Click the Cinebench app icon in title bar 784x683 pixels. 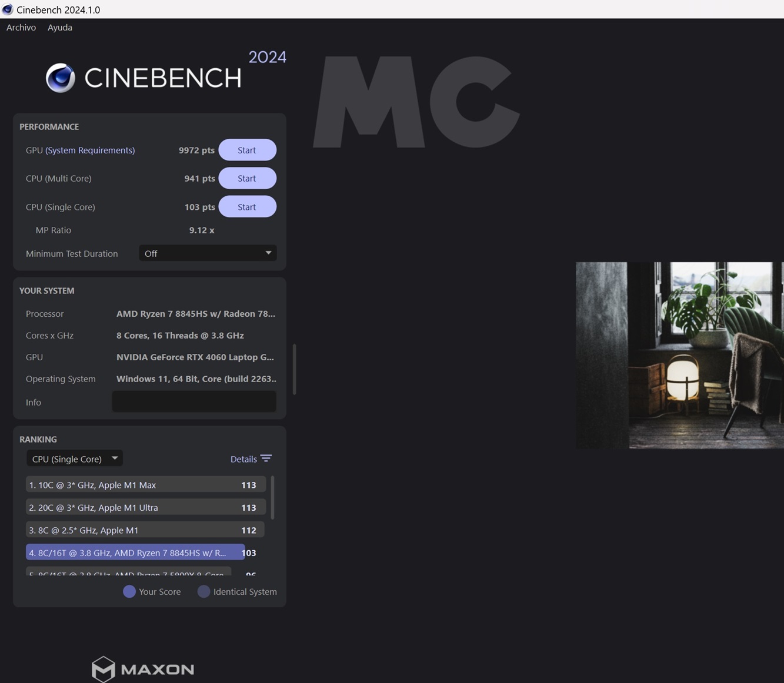8,9
